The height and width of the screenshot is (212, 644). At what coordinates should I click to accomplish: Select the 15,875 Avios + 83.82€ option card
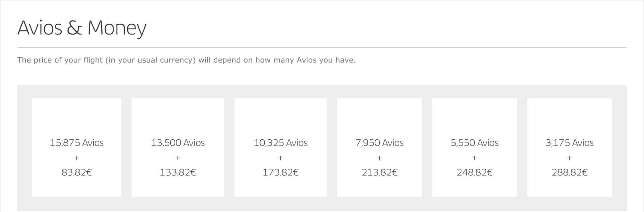76,147
